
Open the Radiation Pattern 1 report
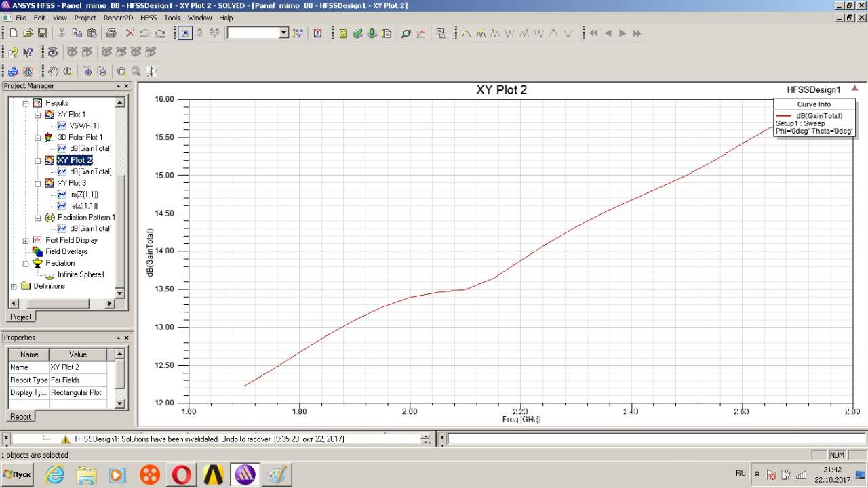tap(85, 217)
